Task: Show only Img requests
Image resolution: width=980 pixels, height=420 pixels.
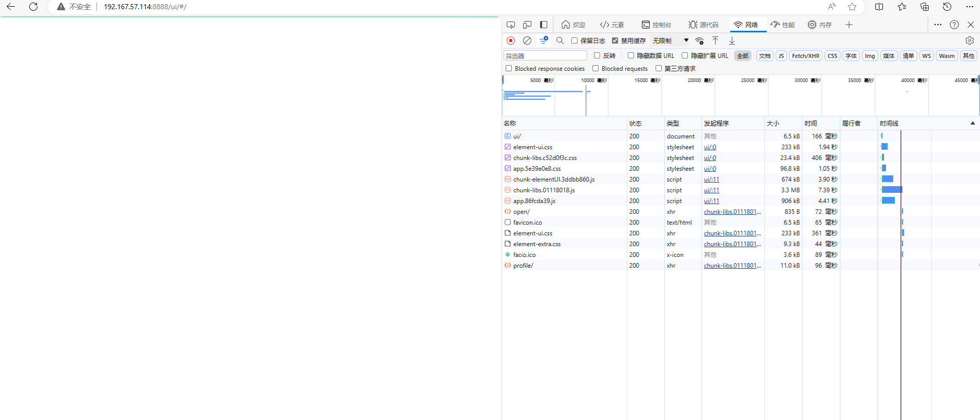Action: 870,56
